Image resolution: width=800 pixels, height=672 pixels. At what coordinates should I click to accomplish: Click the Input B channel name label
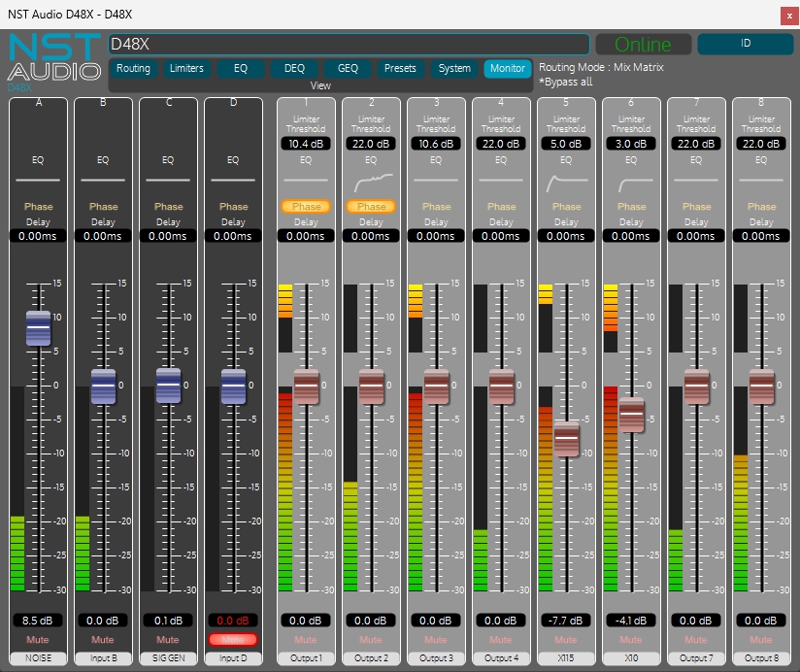tap(103, 658)
